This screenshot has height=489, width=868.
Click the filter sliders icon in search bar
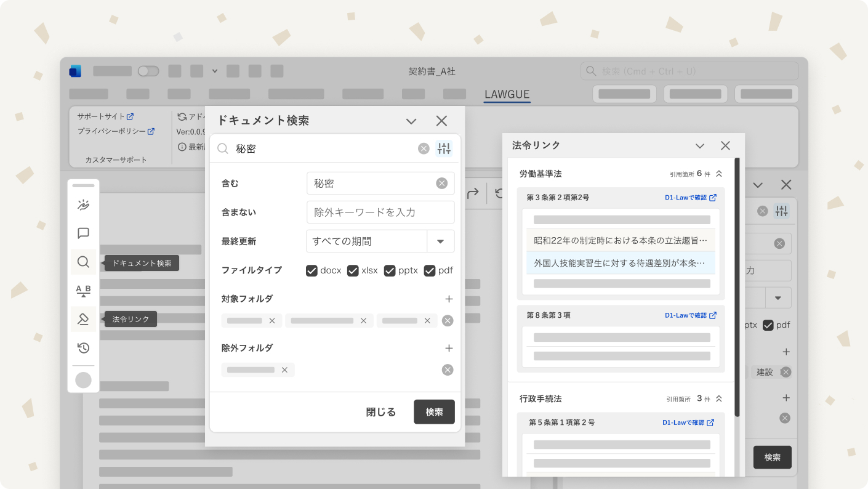point(444,148)
